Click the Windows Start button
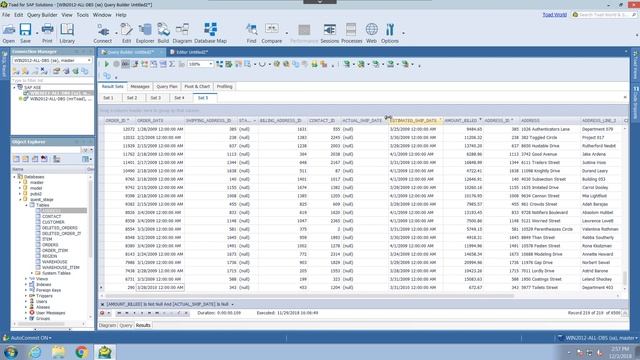The width and height of the screenshot is (640, 360). [x=11, y=352]
